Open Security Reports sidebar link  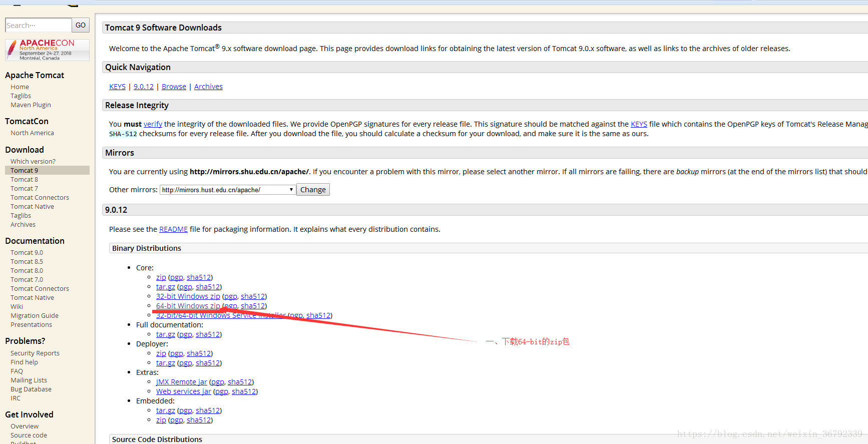coord(35,353)
